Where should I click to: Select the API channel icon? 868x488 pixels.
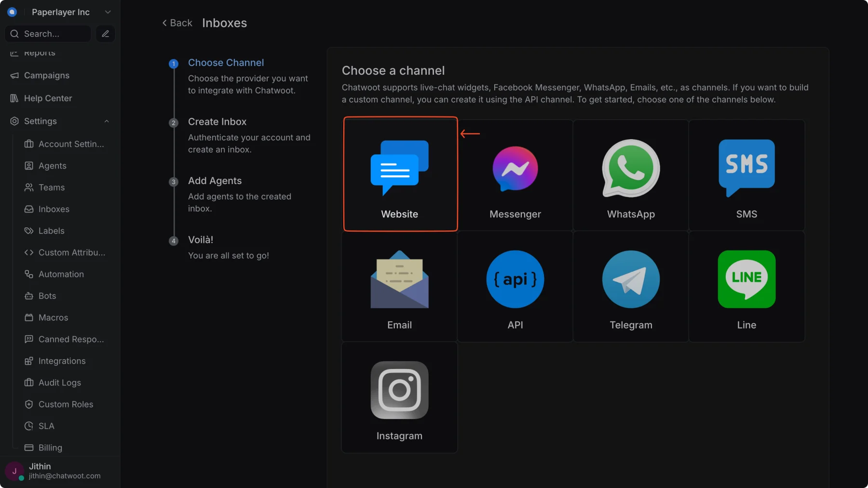click(515, 279)
